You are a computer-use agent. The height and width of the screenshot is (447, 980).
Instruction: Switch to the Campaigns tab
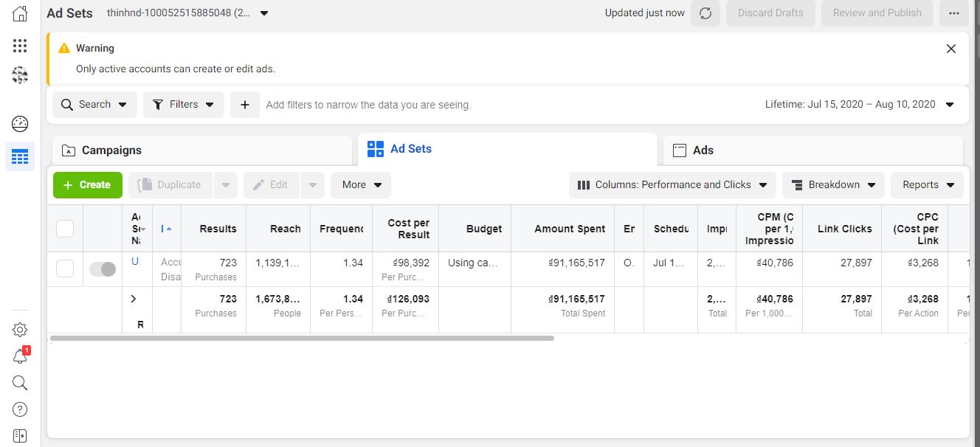coord(201,150)
